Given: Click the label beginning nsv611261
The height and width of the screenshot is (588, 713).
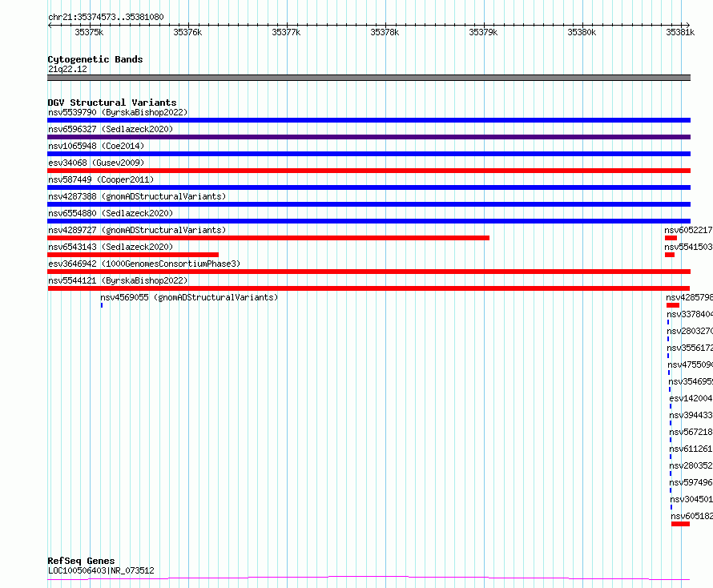Looking at the screenshot, I should pyautogui.click(x=691, y=449).
